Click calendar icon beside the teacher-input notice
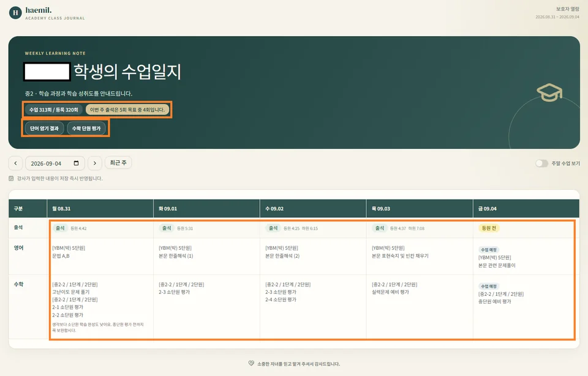Screen dimensions: 588x376 point(11,178)
